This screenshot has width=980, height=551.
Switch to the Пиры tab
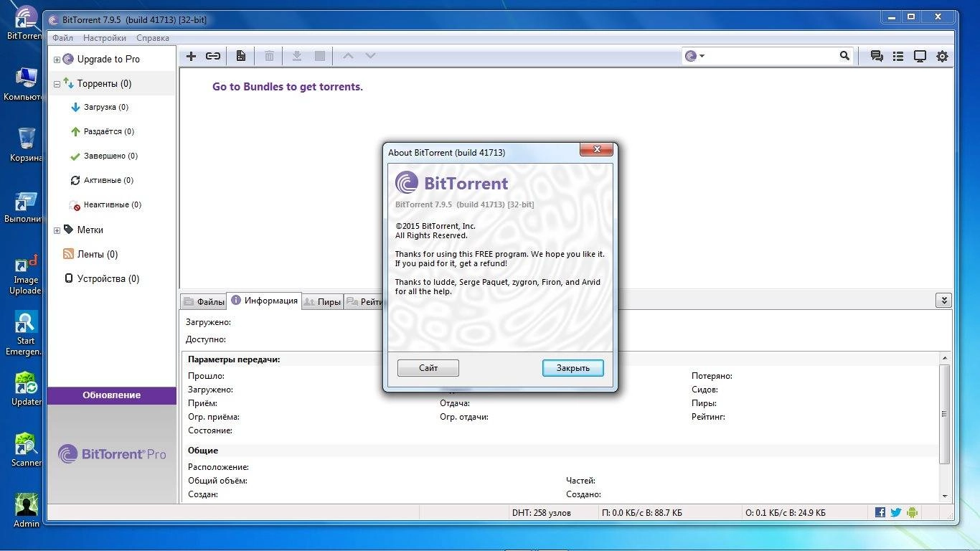tap(322, 301)
